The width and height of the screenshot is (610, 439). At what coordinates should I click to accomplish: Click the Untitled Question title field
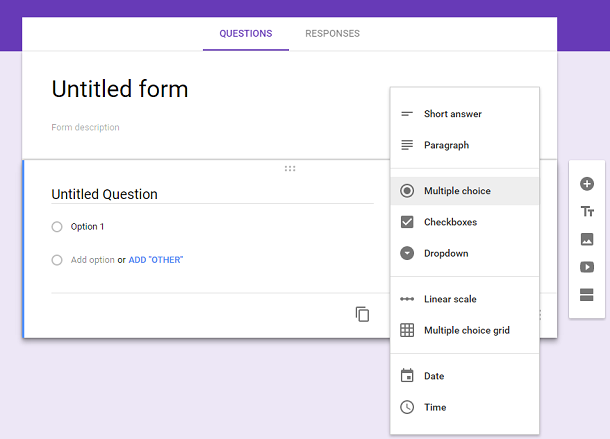click(212, 194)
